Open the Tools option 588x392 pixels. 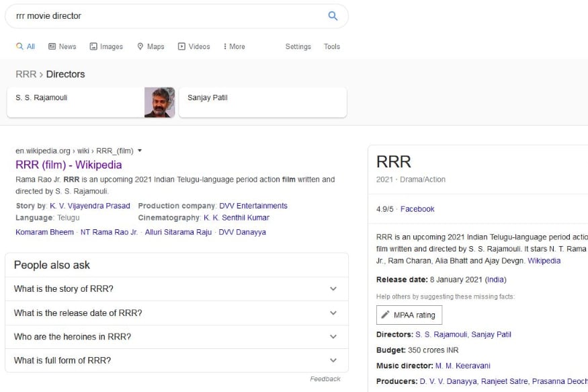332,46
